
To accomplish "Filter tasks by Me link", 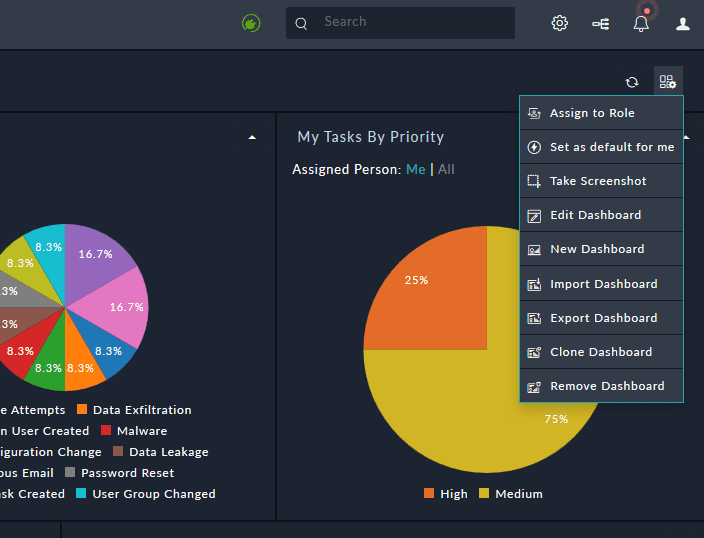I will click(x=415, y=169).
